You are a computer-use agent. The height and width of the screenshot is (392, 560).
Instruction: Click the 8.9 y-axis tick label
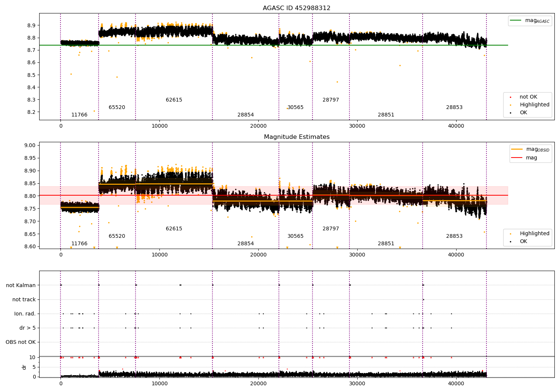tap(31, 25)
